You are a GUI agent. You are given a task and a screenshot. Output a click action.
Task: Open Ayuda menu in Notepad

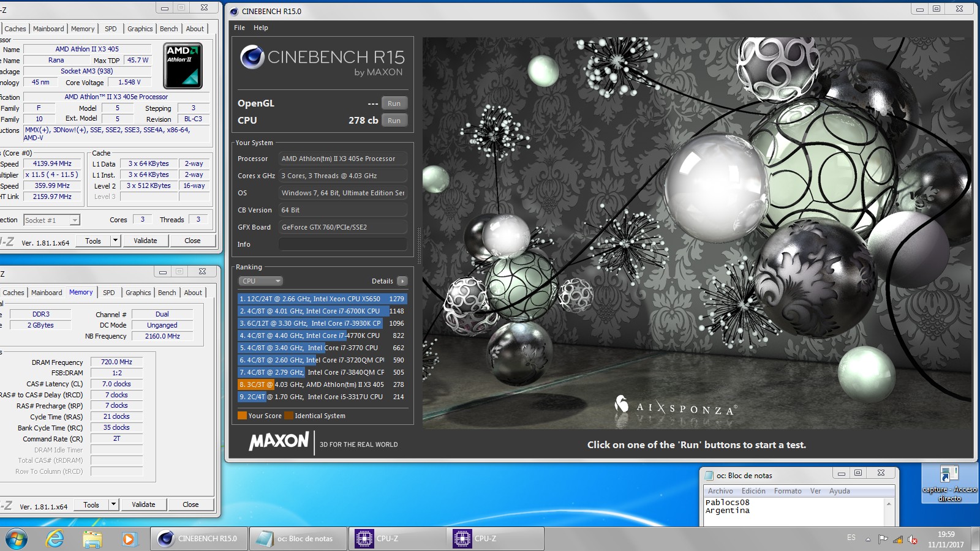839,491
